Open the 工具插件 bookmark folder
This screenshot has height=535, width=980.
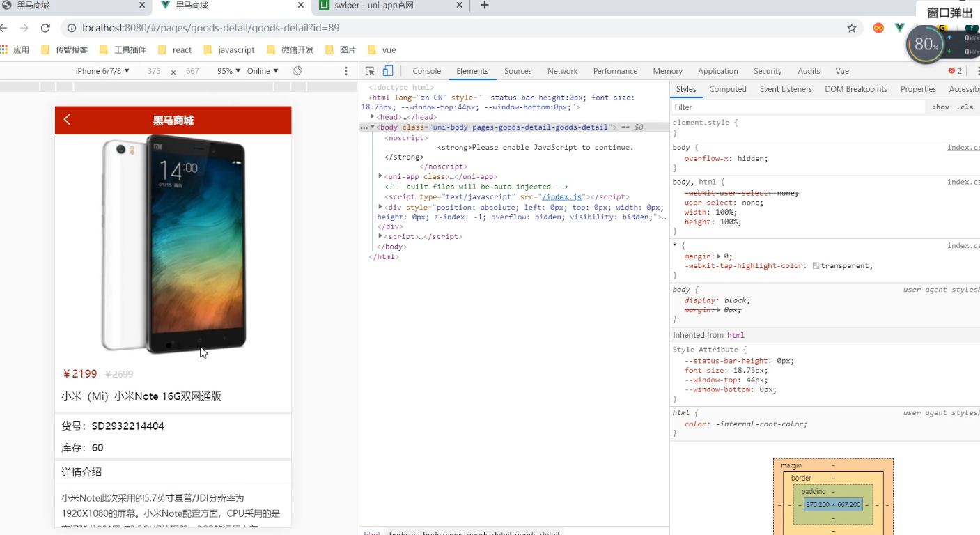click(123, 49)
